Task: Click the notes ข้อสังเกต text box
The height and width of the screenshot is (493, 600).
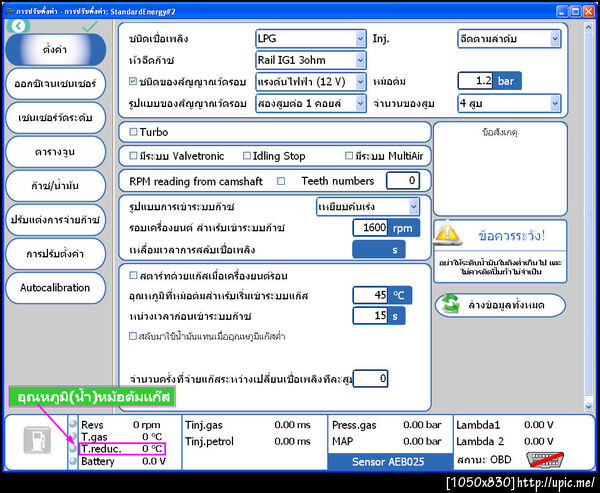Action: [501, 169]
